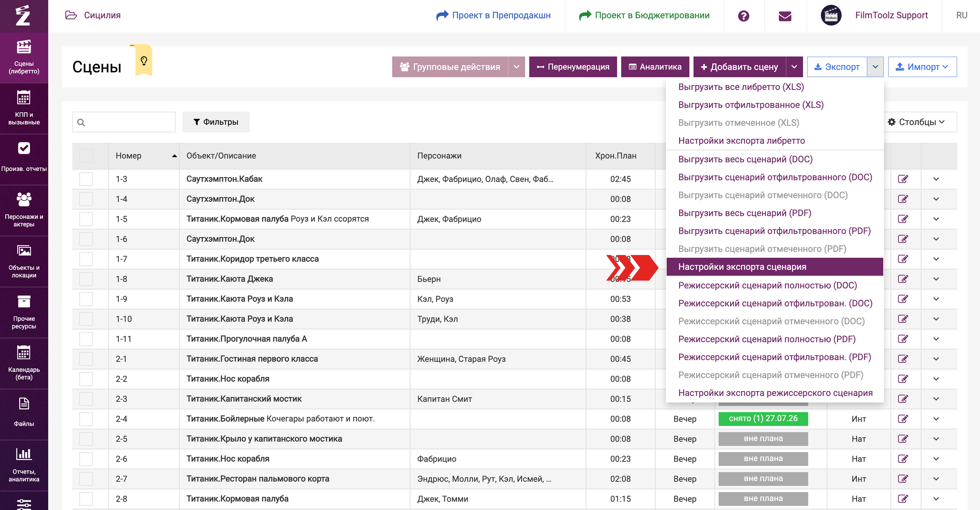
Task: Open Календарь (бета) sidebar section
Action: pyautogui.click(x=24, y=364)
